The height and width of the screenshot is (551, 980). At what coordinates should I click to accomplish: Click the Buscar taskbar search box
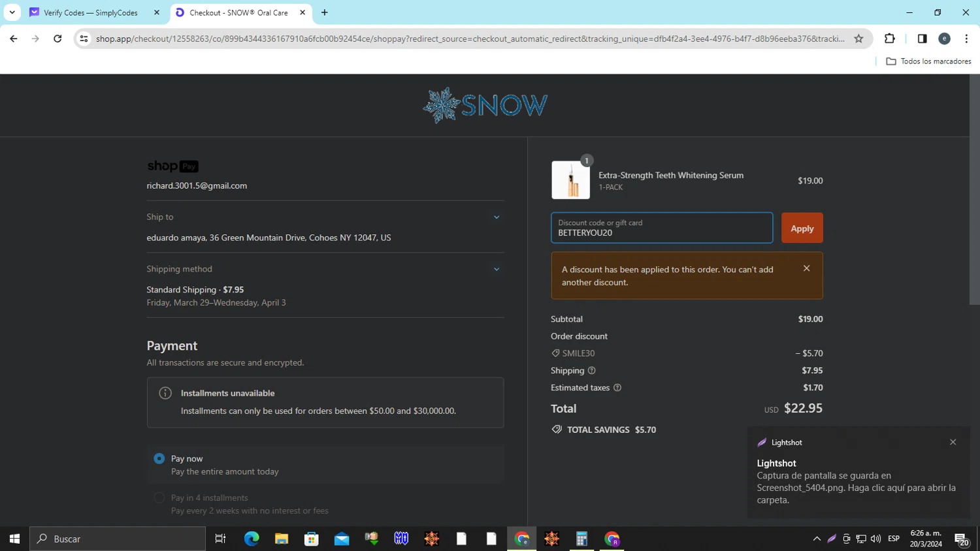tap(118, 539)
